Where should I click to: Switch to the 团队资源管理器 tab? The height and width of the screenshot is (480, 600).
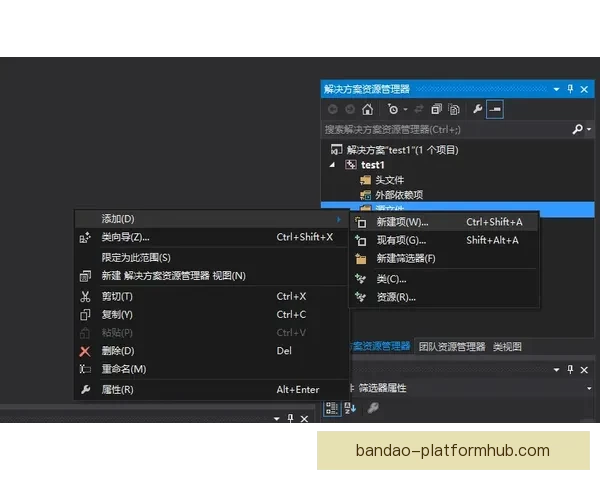pos(451,347)
